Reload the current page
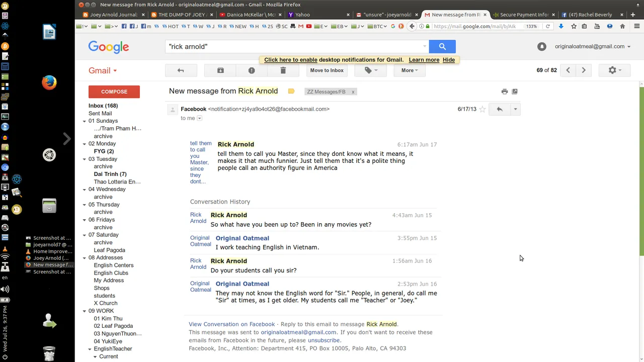644x362 pixels. click(x=548, y=26)
